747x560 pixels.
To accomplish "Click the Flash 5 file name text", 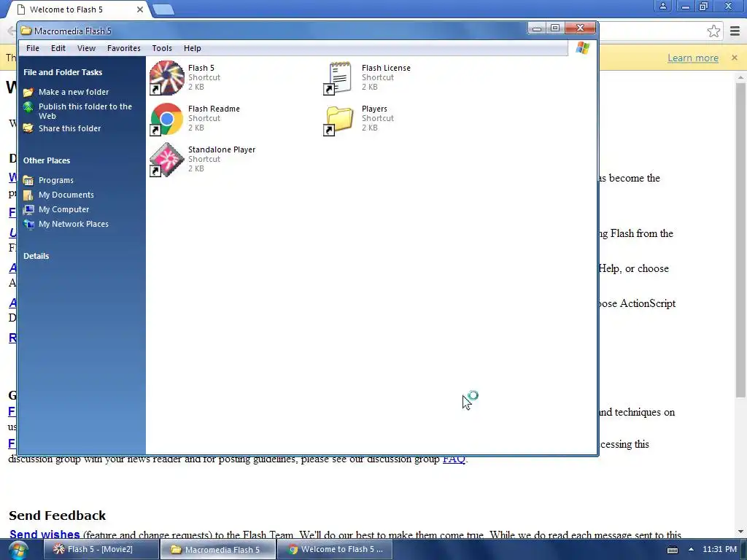I will tap(201, 68).
